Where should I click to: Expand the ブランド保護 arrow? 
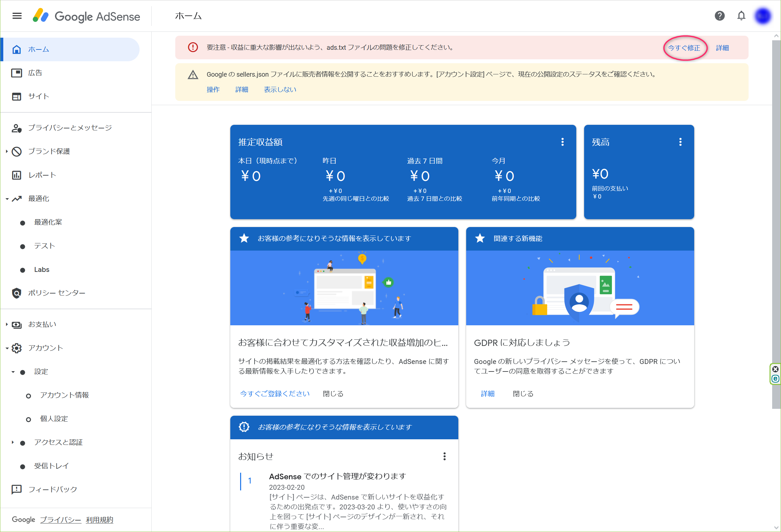coord(7,152)
